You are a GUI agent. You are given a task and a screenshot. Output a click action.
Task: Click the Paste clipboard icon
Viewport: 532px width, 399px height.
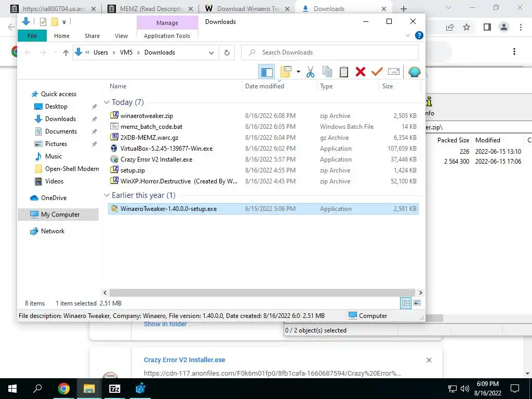(344, 72)
